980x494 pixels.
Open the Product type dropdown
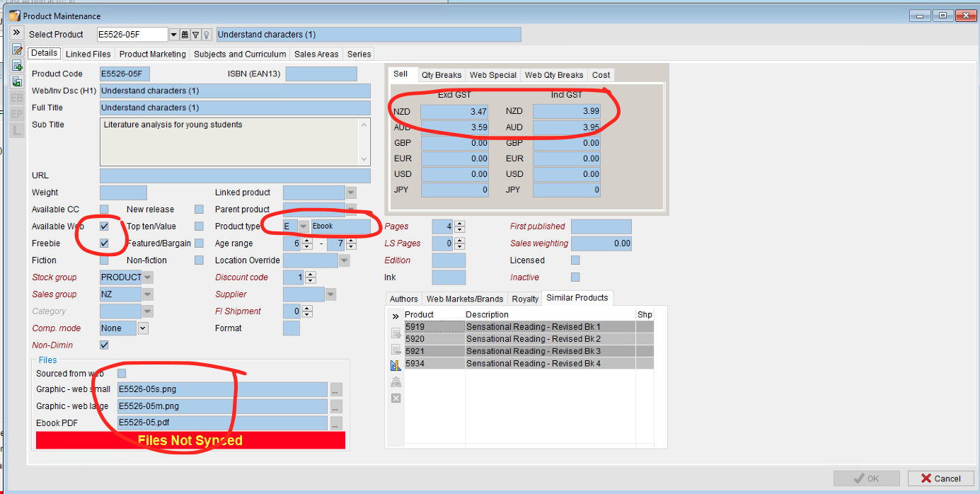tap(304, 226)
